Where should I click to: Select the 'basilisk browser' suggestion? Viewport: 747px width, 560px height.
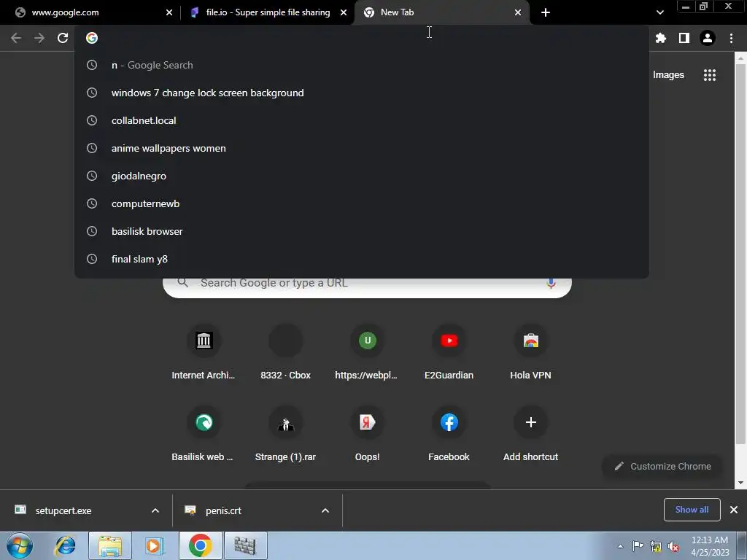coord(362,231)
